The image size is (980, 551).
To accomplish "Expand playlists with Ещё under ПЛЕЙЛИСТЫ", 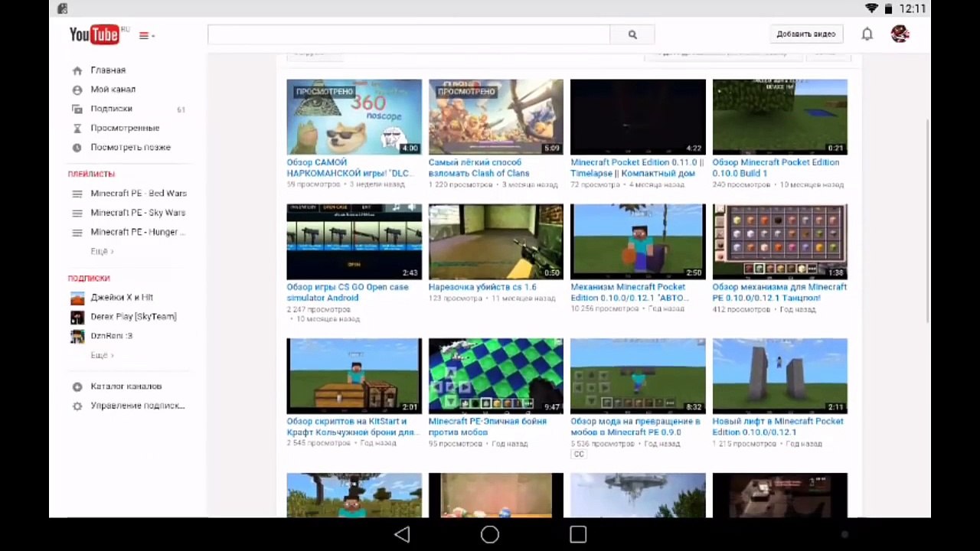I will [x=102, y=251].
